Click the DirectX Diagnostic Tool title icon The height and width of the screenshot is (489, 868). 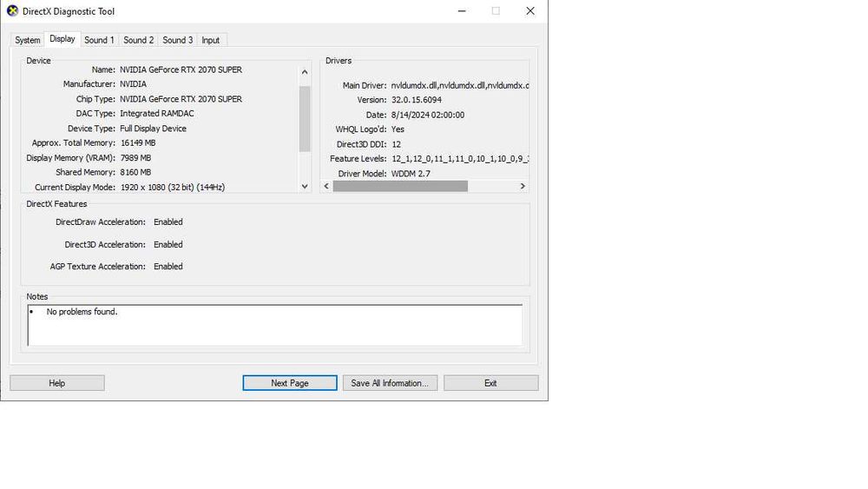pos(12,11)
